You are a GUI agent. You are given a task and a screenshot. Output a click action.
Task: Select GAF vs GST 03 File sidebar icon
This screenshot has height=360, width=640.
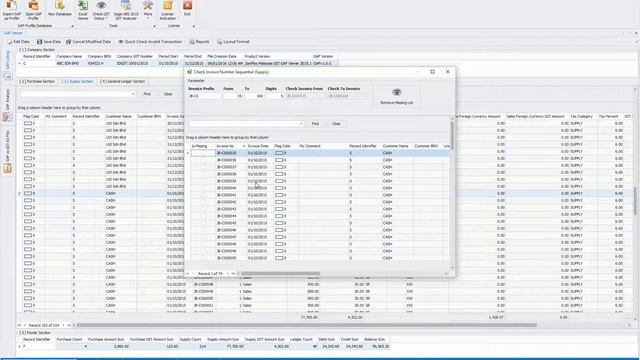pos(7,168)
